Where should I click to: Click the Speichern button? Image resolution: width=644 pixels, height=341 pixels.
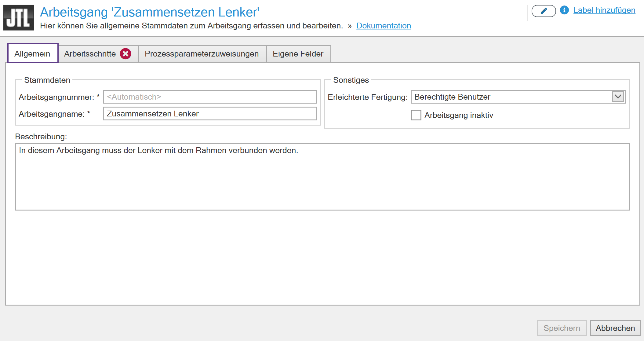562,328
